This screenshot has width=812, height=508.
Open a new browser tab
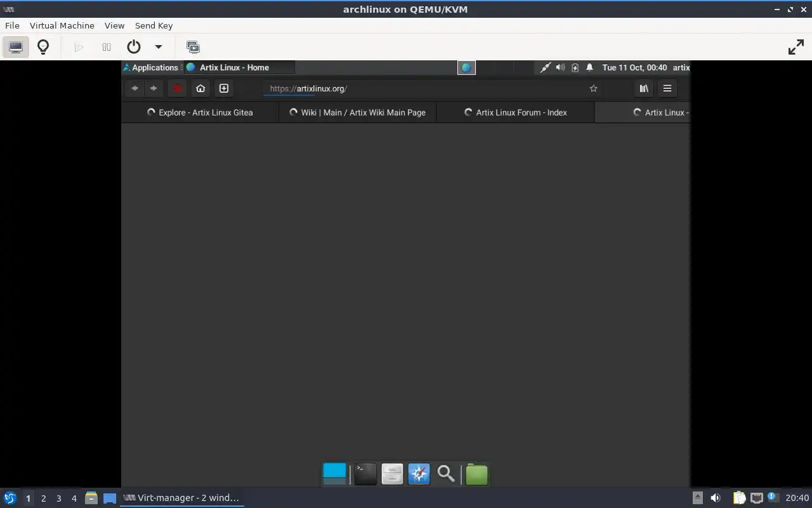pyautogui.click(x=224, y=88)
